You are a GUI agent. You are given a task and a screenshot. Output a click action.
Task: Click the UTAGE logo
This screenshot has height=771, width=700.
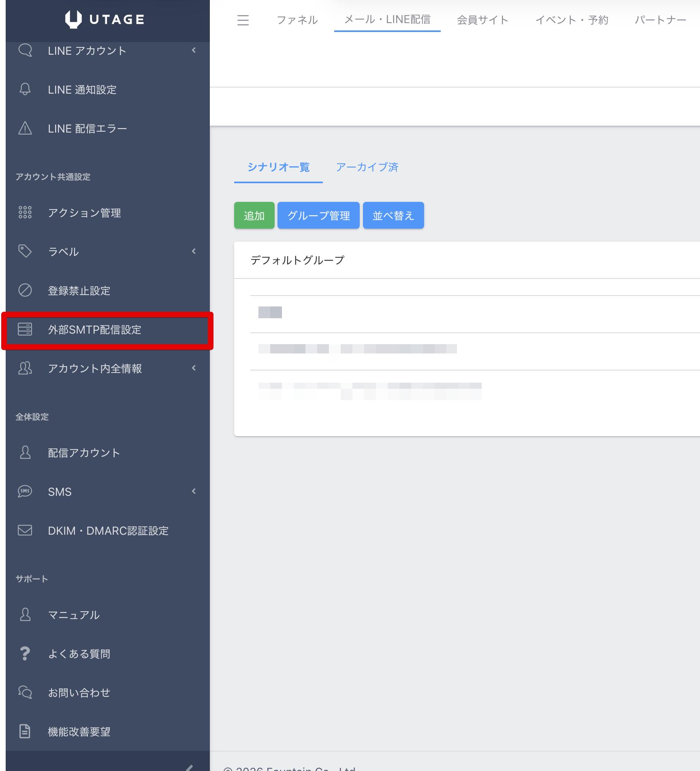pyautogui.click(x=105, y=19)
